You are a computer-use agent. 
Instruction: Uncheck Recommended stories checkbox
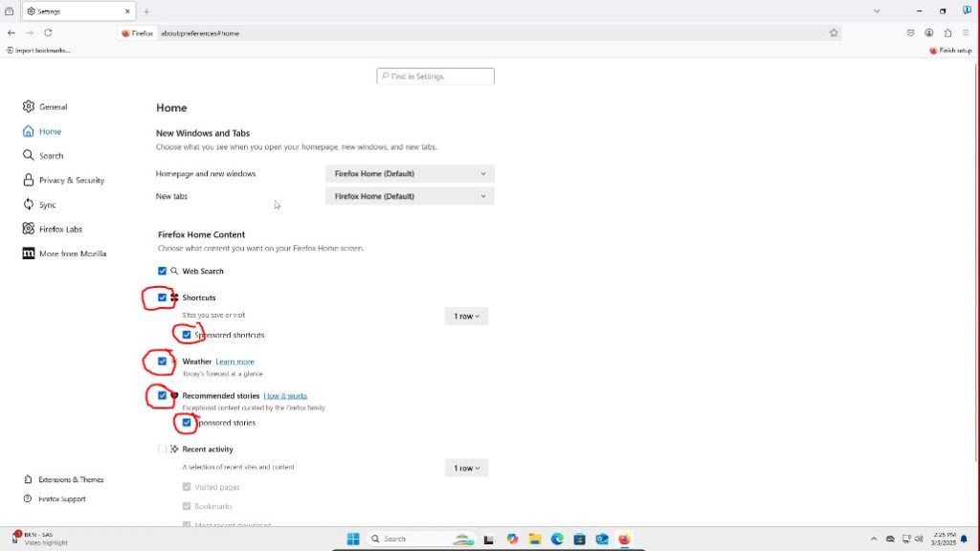tap(162, 395)
